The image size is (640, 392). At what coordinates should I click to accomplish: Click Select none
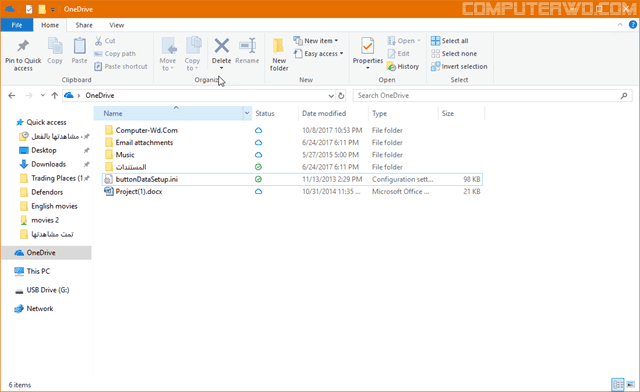[x=454, y=53]
